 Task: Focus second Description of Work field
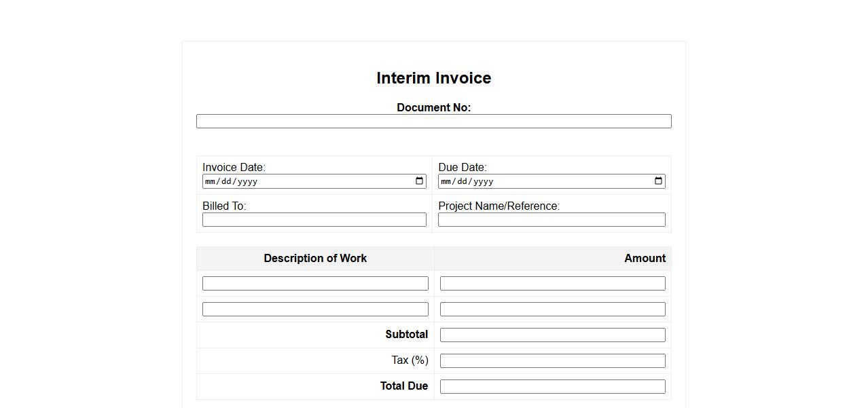pos(315,310)
